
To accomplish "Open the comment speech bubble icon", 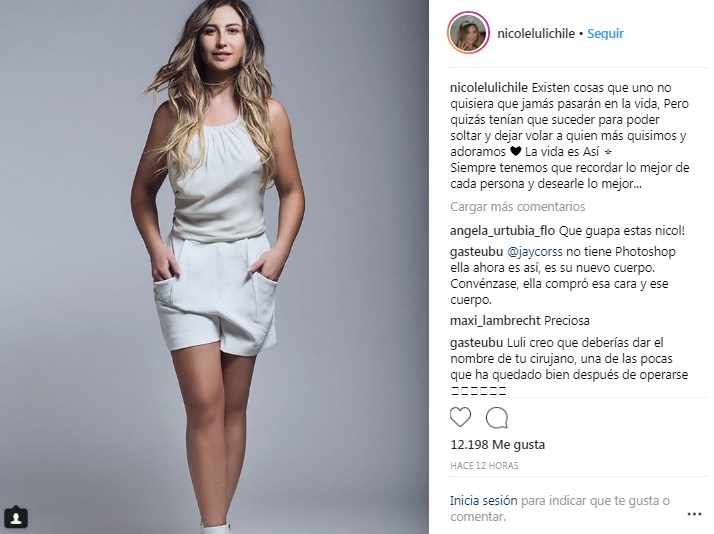I will pos(497,417).
